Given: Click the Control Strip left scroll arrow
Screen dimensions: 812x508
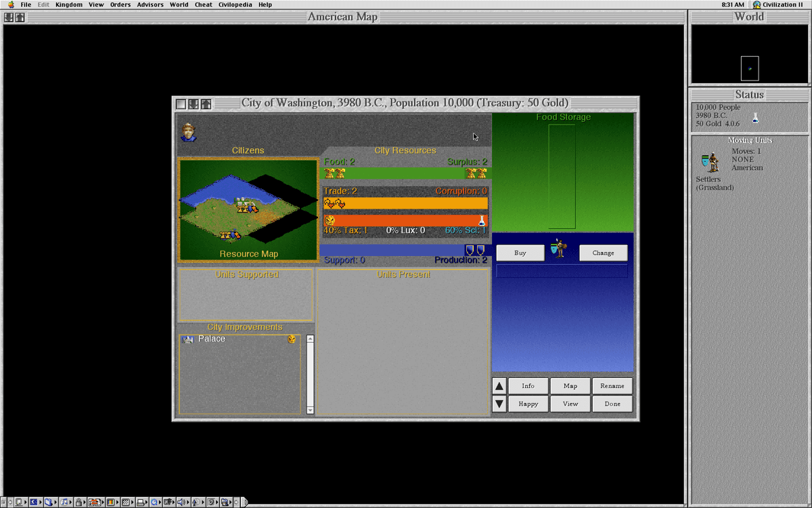Looking at the screenshot, I should pos(11,503).
